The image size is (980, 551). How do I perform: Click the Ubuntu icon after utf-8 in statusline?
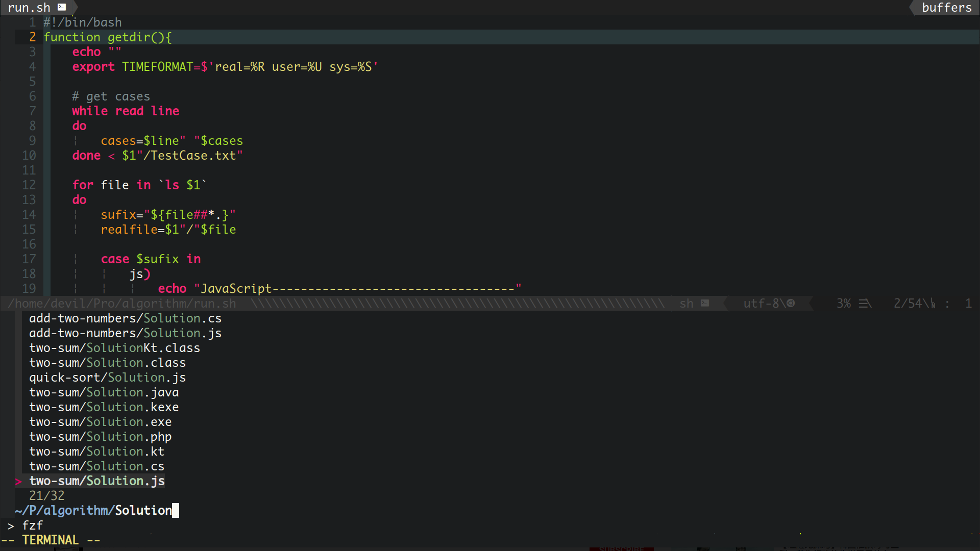(791, 303)
